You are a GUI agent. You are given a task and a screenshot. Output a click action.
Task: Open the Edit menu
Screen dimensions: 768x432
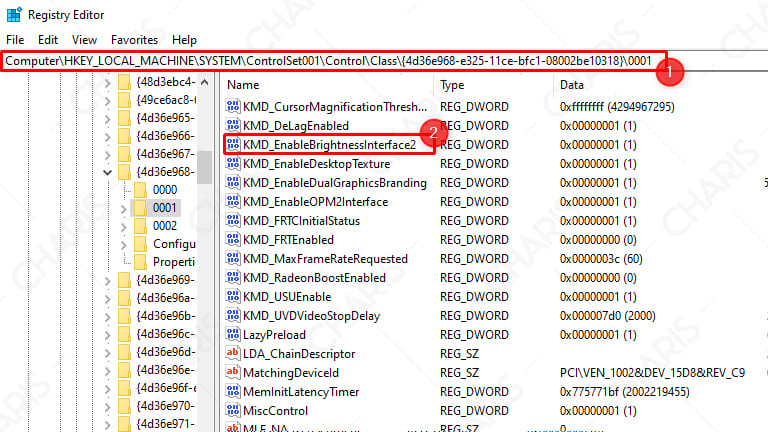(48, 39)
